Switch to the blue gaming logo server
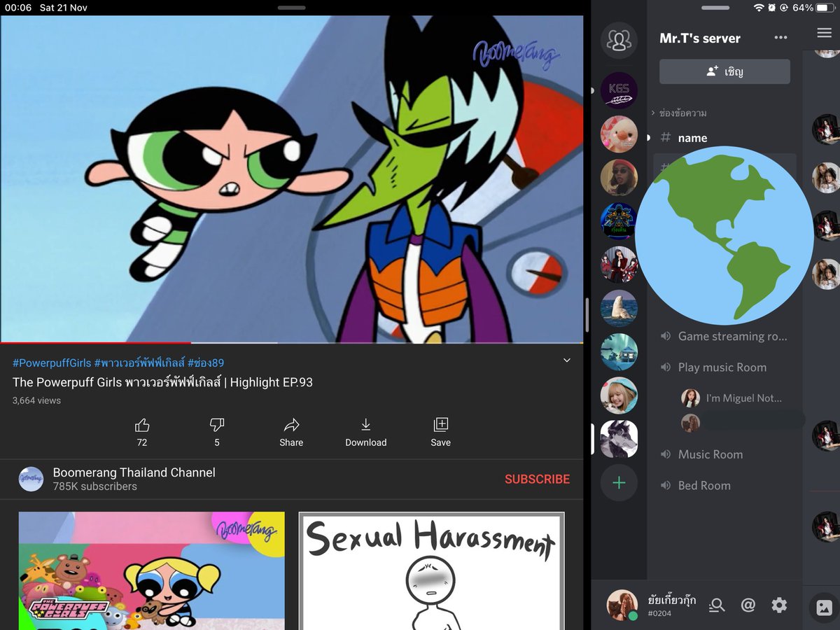This screenshot has height=630, width=840. pyautogui.click(x=617, y=221)
